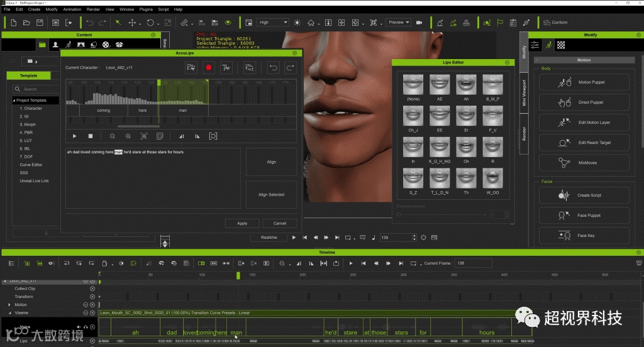
Task: Play the audio in AccuLips panel
Action: 75,136
